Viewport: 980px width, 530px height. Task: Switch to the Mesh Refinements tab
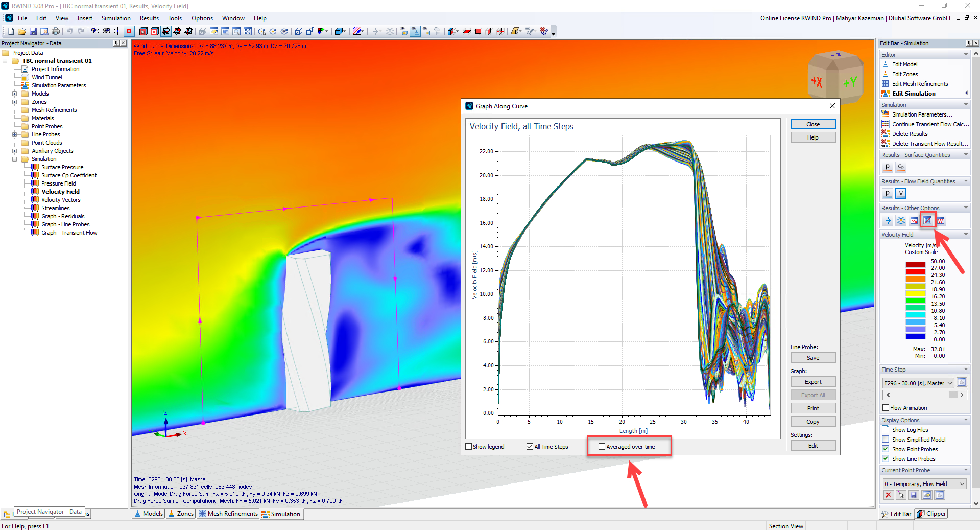click(228, 514)
